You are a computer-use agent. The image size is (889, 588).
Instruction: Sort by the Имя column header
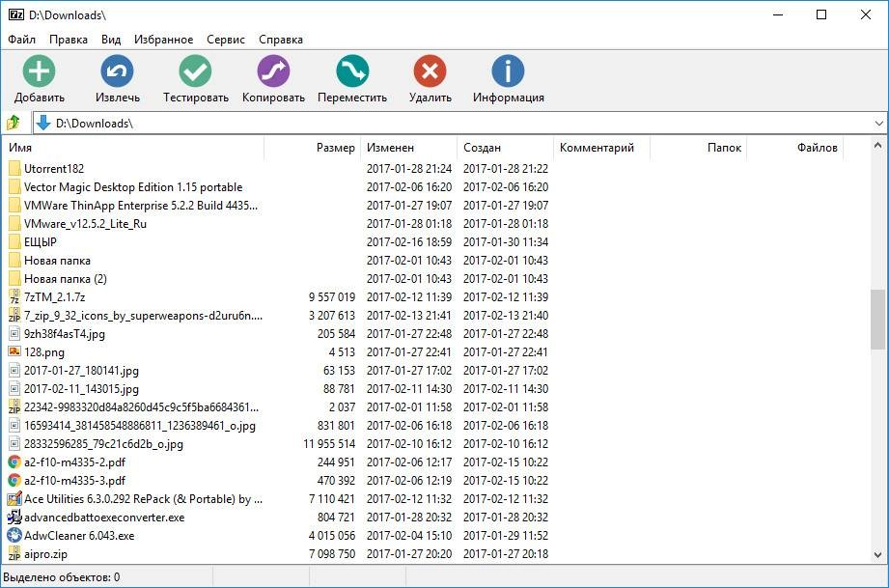coord(134,148)
